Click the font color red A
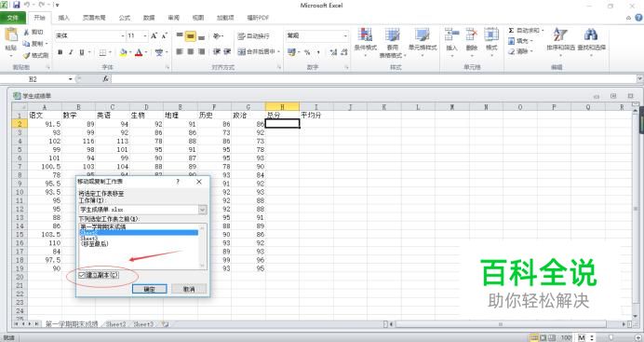The image size is (644, 342). pyautogui.click(x=139, y=52)
